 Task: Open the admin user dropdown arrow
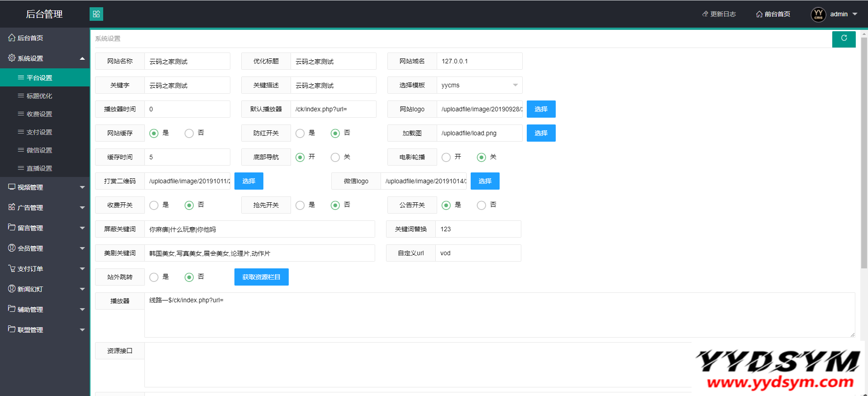pyautogui.click(x=855, y=14)
